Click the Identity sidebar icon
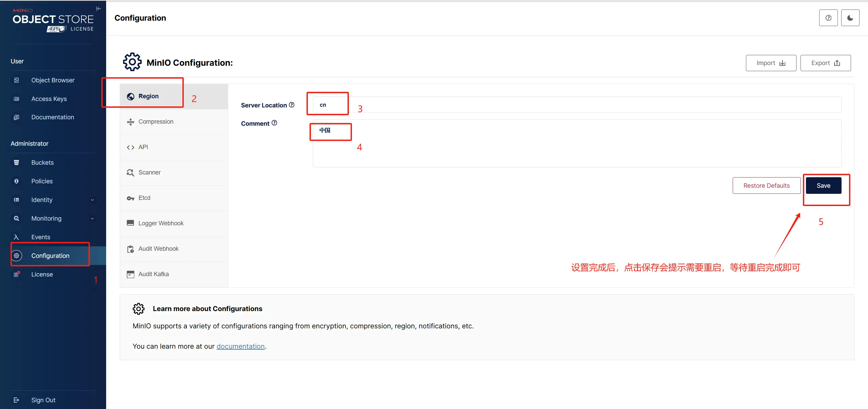Image resolution: width=868 pixels, height=409 pixels. (x=16, y=200)
